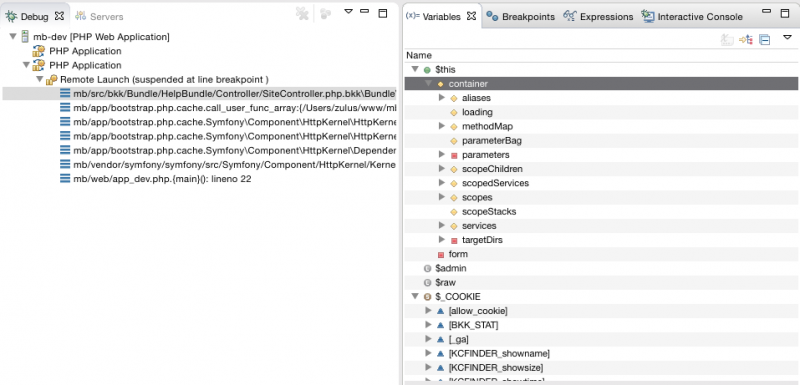Select the form property row
Viewport: 800px width, 385px height.
click(601, 254)
